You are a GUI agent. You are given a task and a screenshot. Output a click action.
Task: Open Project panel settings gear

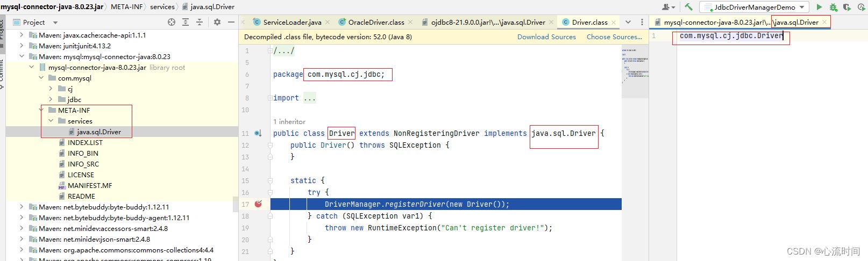(217, 22)
